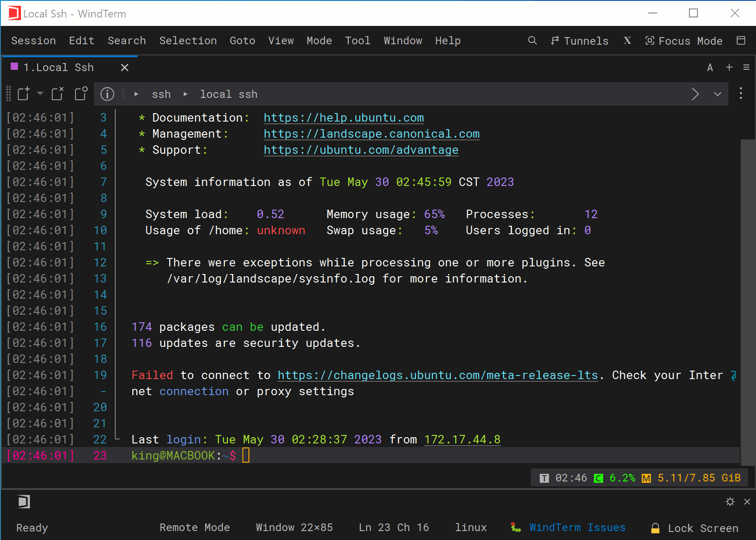Follow the https://help.ubuntu.com link
This screenshot has width=756, height=540.
tap(343, 118)
